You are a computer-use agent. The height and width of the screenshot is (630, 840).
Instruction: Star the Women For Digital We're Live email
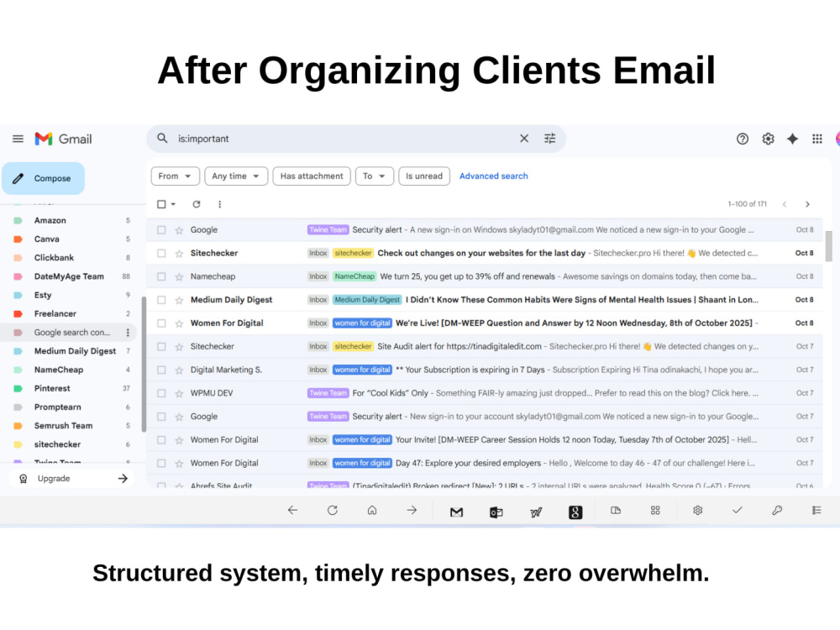179,323
